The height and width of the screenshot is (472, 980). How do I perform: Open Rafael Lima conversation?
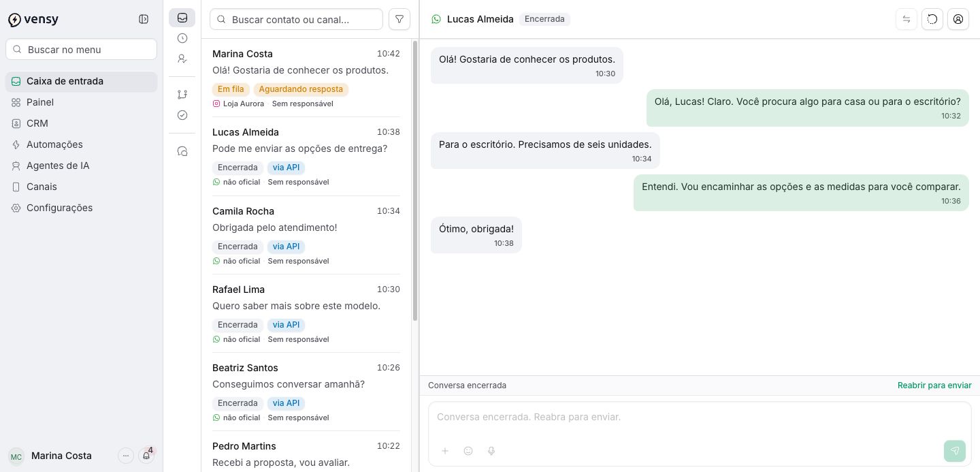pyautogui.click(x=306, y=313)
